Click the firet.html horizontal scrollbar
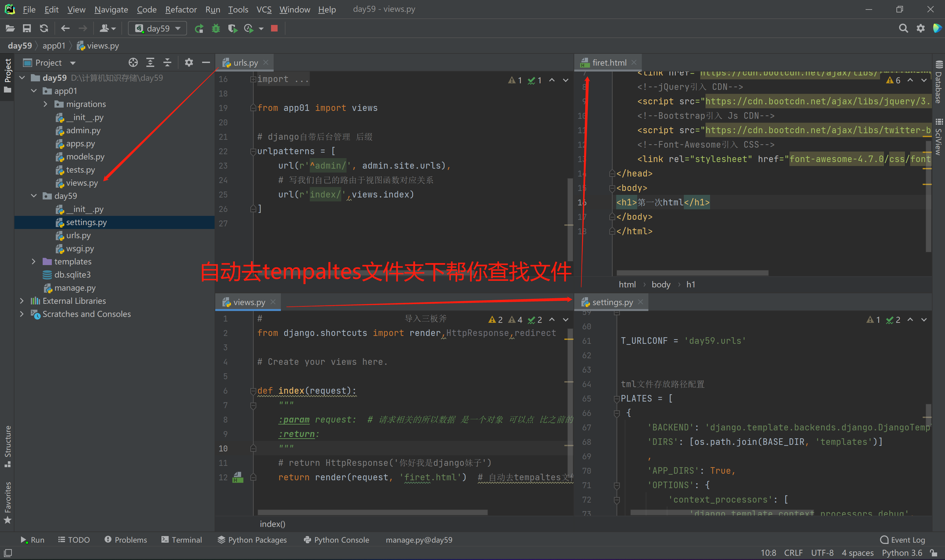945x560 pixels. click(x=693, y=272)
